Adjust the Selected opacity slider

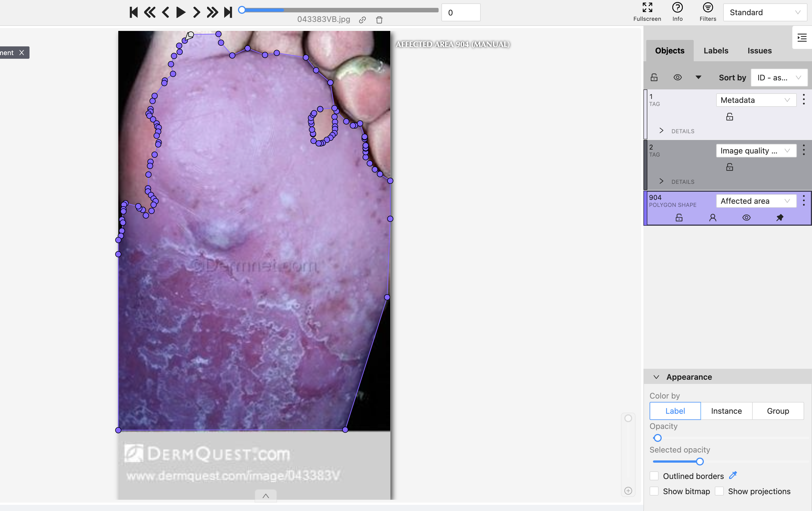coord(700,462)
